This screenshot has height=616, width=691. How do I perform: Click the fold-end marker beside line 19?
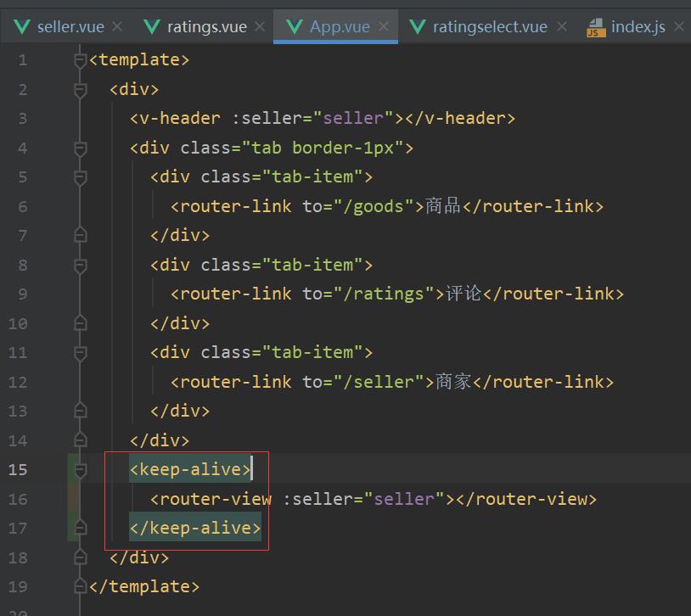pos(79,586)
